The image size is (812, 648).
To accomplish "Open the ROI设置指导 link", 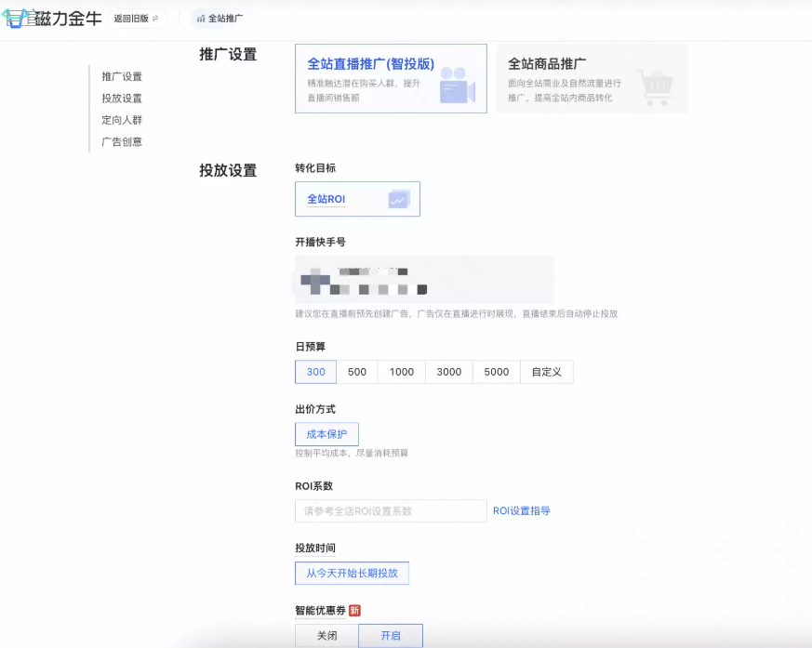I will (523, 510).
